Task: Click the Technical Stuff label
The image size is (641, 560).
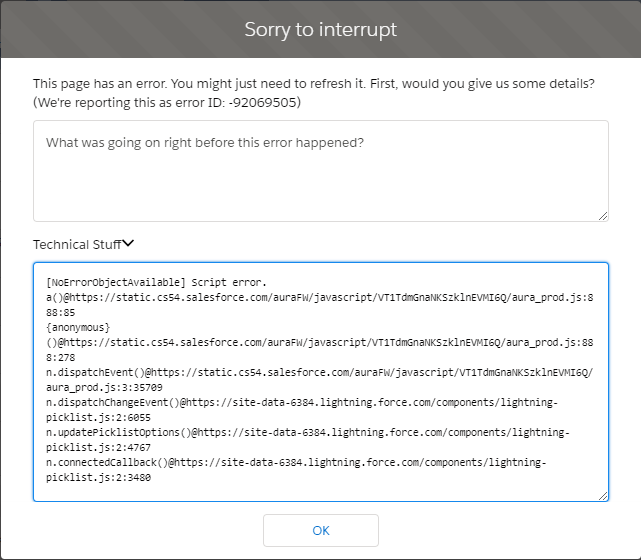Action: pyautogui.click(x=76, y=243)
